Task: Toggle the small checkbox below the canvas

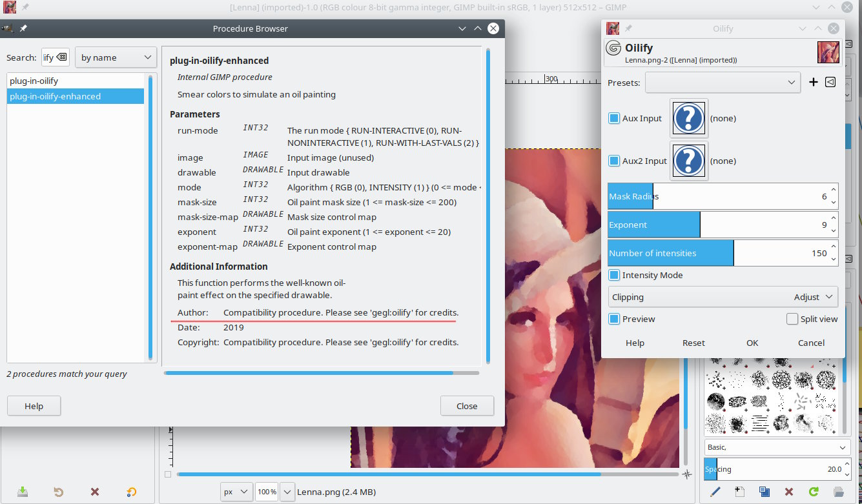Action: (x=168, y=474)
